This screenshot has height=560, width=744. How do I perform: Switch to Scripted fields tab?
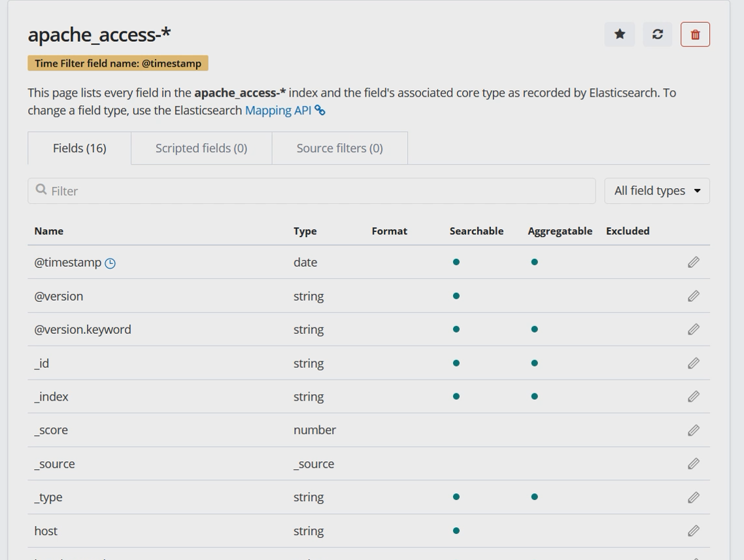(x=201, y=148)
